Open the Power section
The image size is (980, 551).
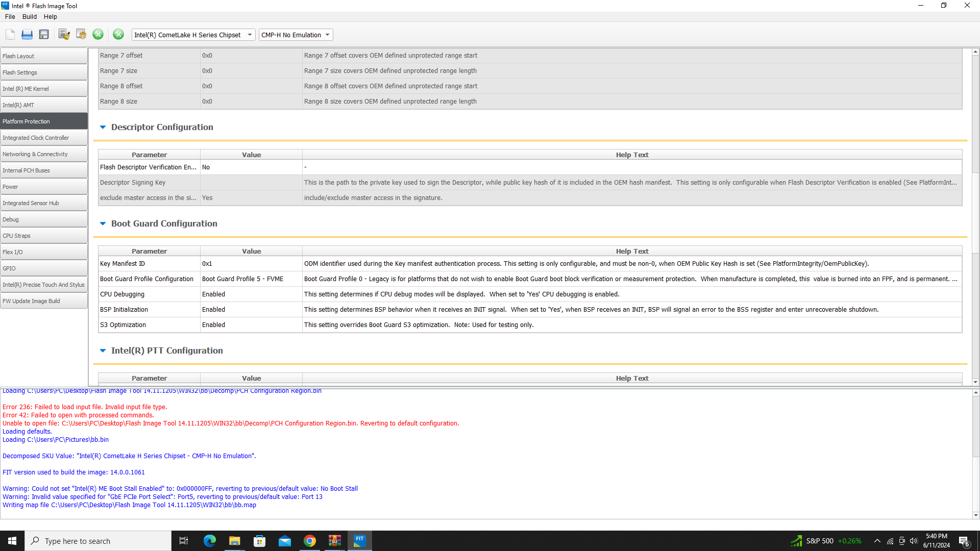[44, 187]
